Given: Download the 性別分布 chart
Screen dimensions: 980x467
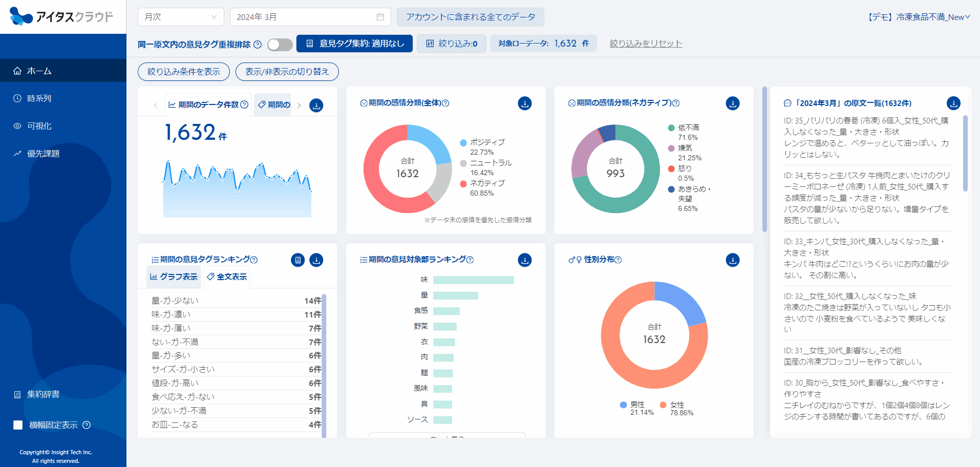Looking at the screenshot, I should 732,260.
